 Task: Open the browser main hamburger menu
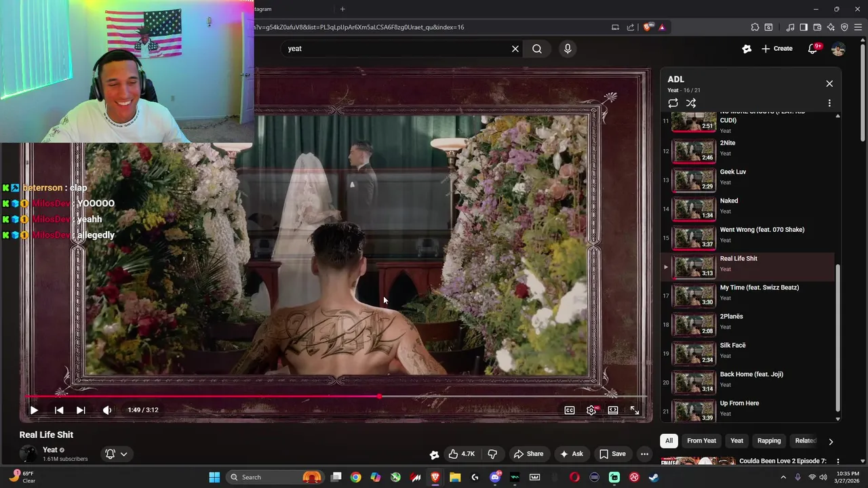pyautogui.click(x=859, y=27)
